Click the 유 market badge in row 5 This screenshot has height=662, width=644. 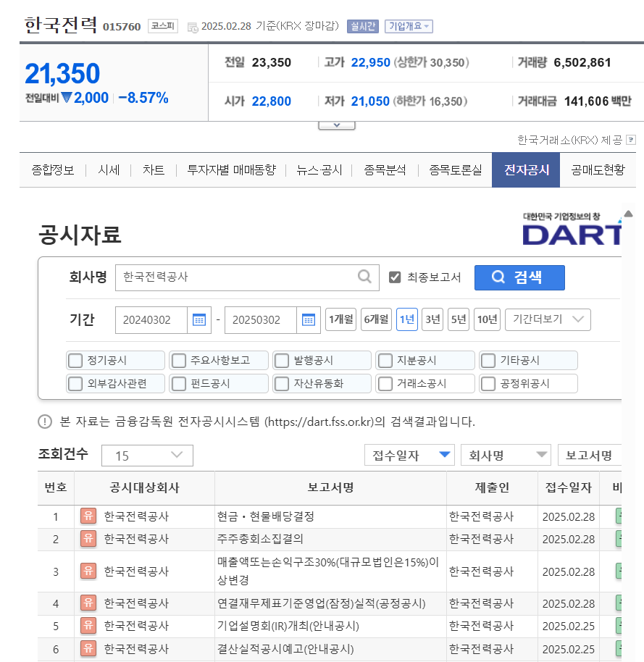(x=88, y=626)
